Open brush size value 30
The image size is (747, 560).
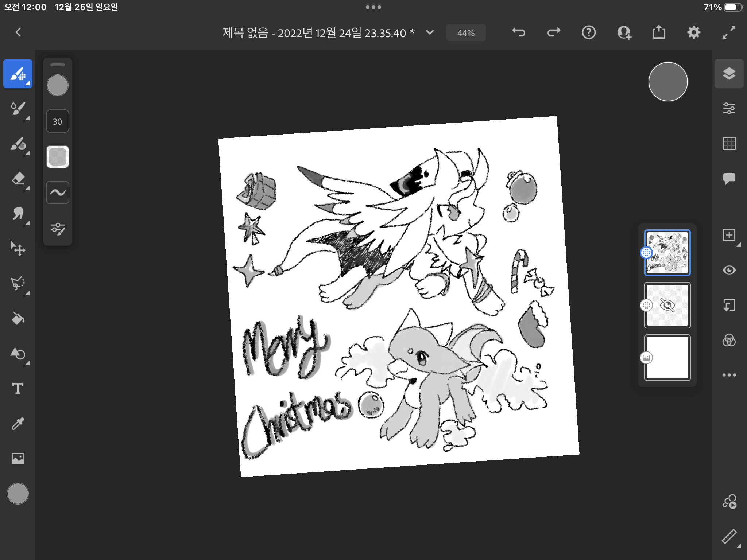[x=58, y=121]
